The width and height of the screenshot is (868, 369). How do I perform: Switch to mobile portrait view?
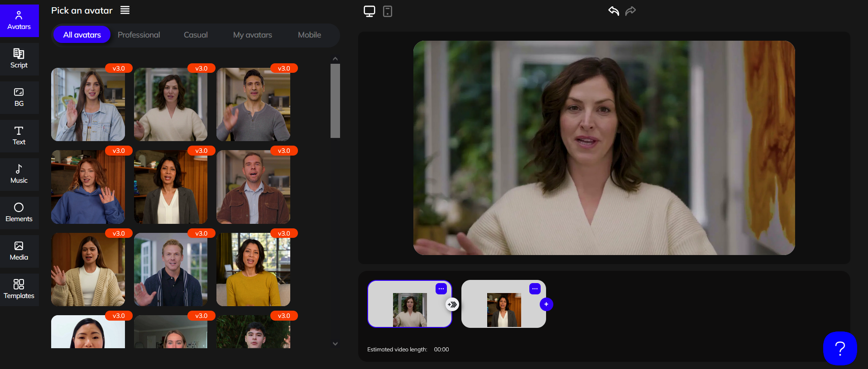pyautogui.click(x=388, y=11)
